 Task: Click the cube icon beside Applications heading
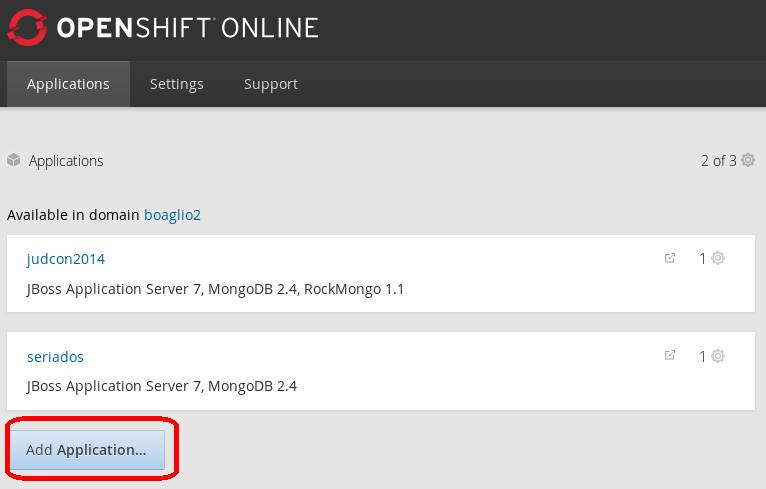point(14,160)
